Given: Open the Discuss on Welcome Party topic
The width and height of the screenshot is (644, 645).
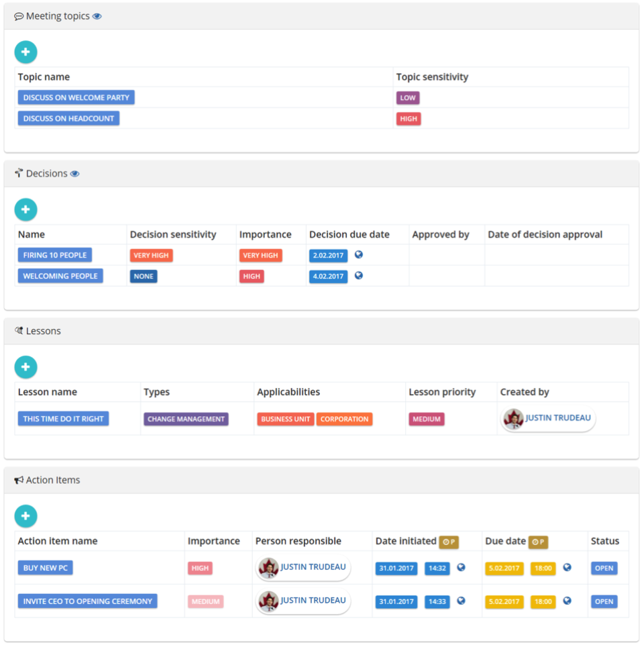Looking at the screenshot, I should 76,97.
